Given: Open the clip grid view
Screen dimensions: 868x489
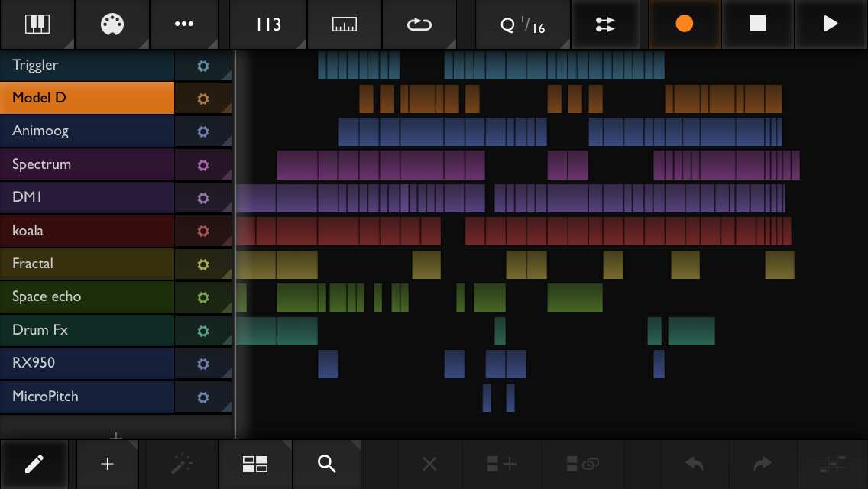Looking at the screenshot, I should (255, 464).
